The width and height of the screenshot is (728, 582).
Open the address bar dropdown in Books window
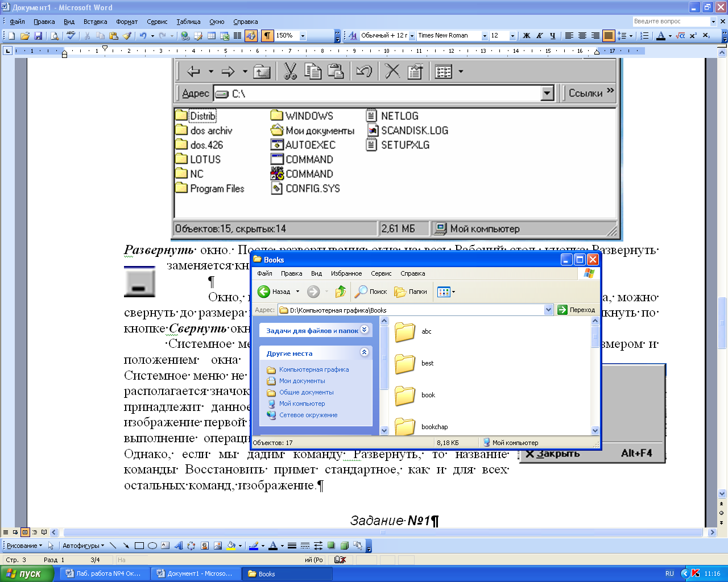click(548, 310)
